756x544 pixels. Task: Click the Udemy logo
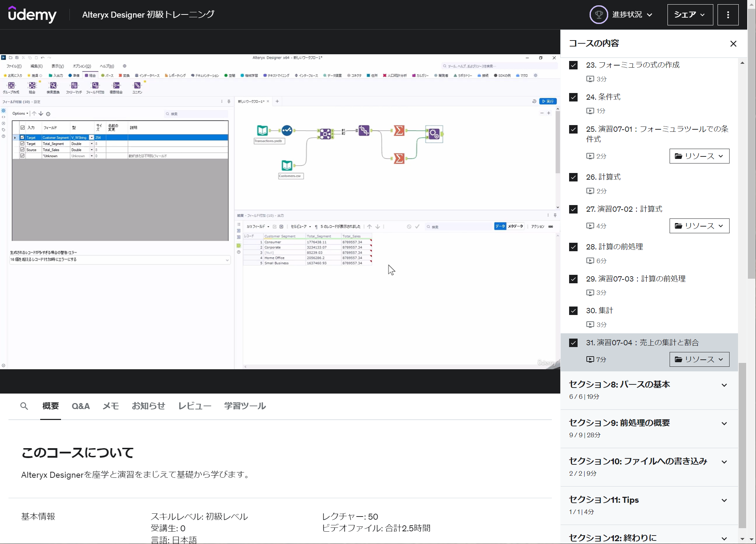click(32, 14)
